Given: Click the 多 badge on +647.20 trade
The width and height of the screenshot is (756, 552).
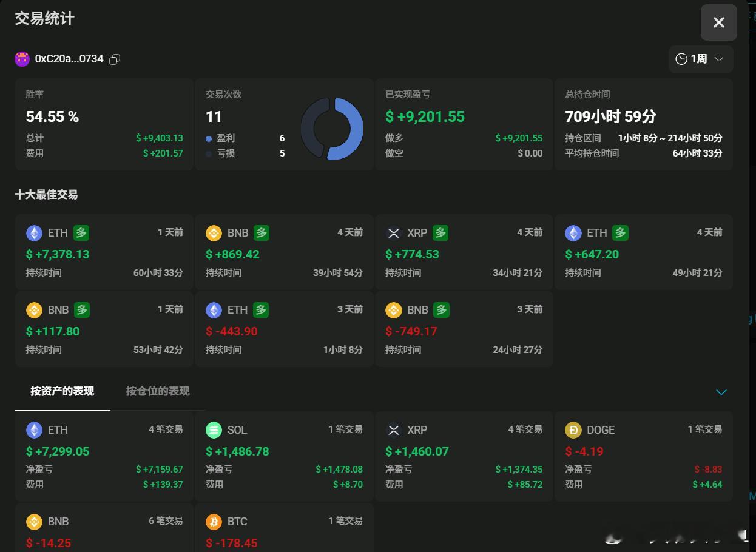Looking at the screenshot, I should tap(620, 232).
